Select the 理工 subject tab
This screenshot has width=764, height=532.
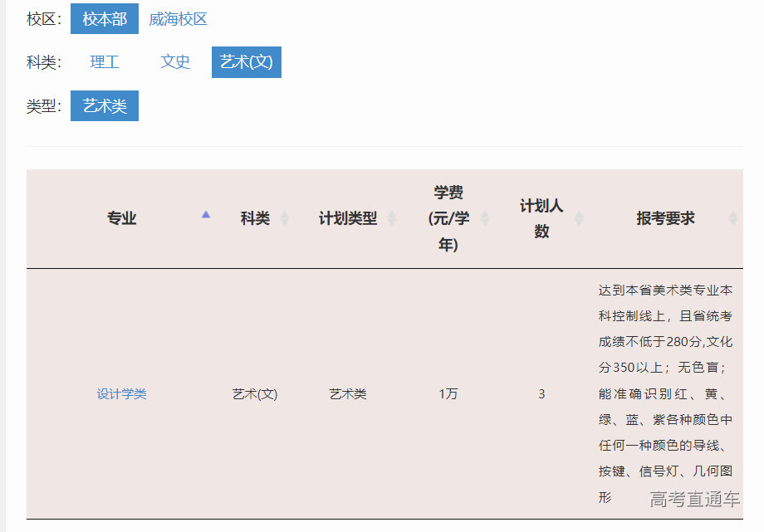point(104,61)
